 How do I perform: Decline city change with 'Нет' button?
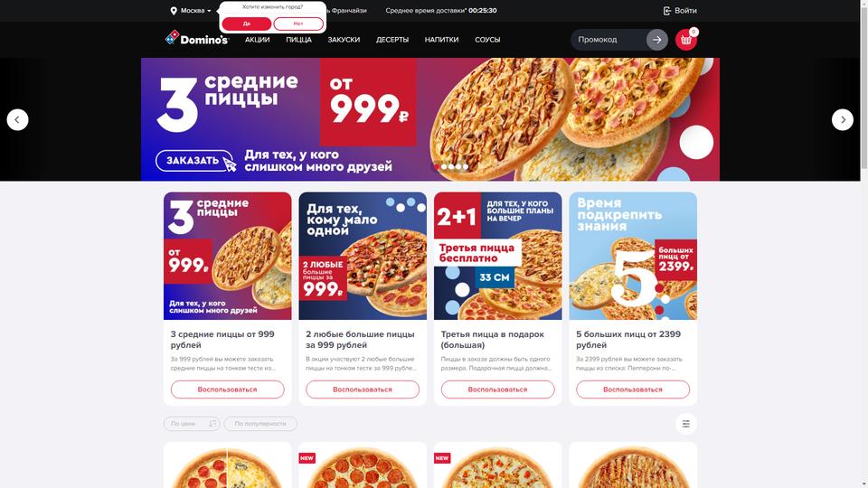tap(298, 23)
